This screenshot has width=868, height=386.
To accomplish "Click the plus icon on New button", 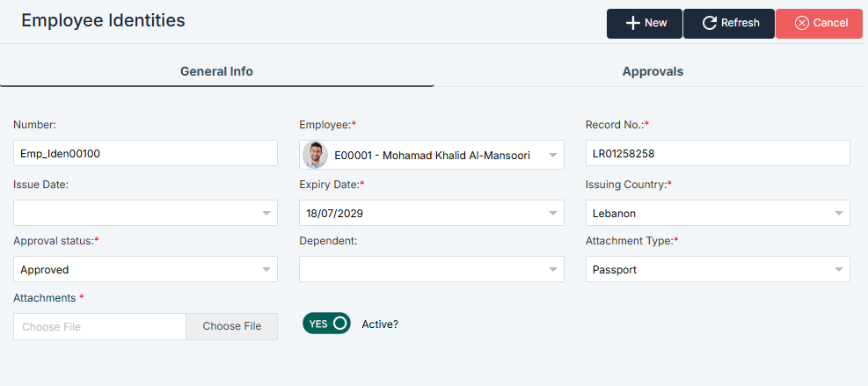I will (632, 24).
